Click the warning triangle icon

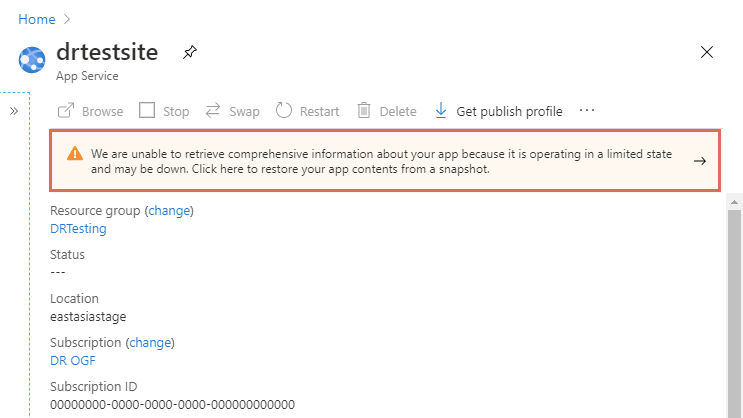(x=75, y=154)
